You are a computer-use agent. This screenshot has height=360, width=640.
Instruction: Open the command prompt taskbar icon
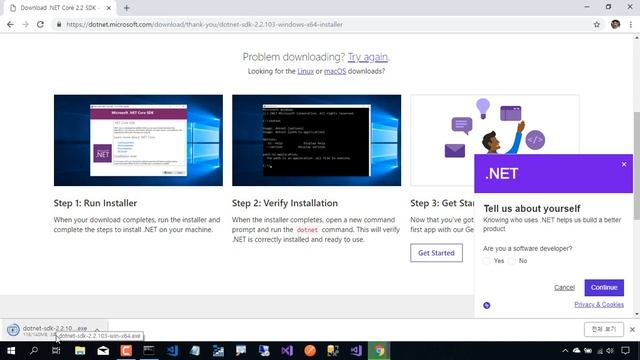tap(149, 351)
